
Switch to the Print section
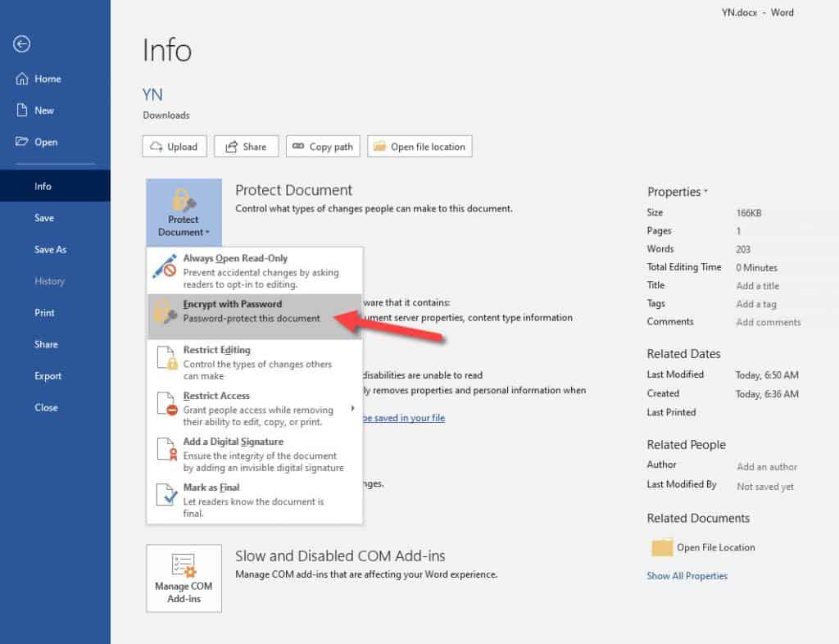point(45,312)
